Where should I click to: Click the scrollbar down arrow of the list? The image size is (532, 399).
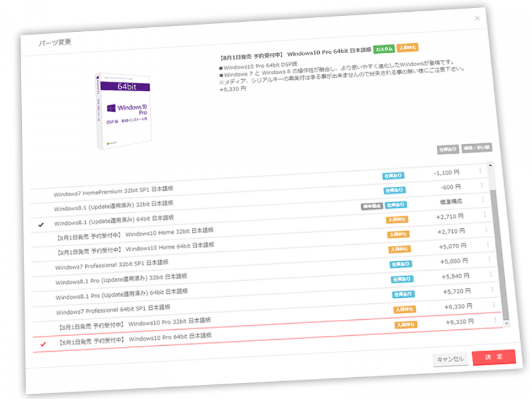pos(507,323)
